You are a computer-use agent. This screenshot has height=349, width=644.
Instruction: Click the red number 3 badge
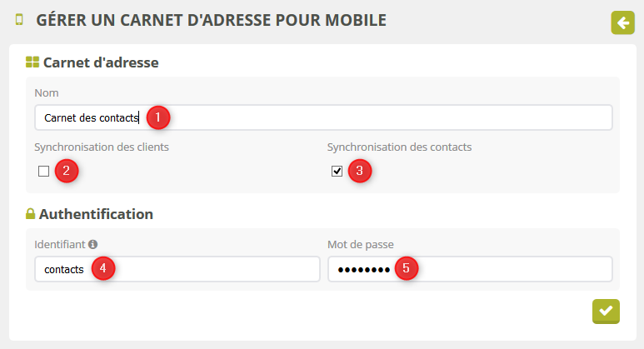pos(359,172)
